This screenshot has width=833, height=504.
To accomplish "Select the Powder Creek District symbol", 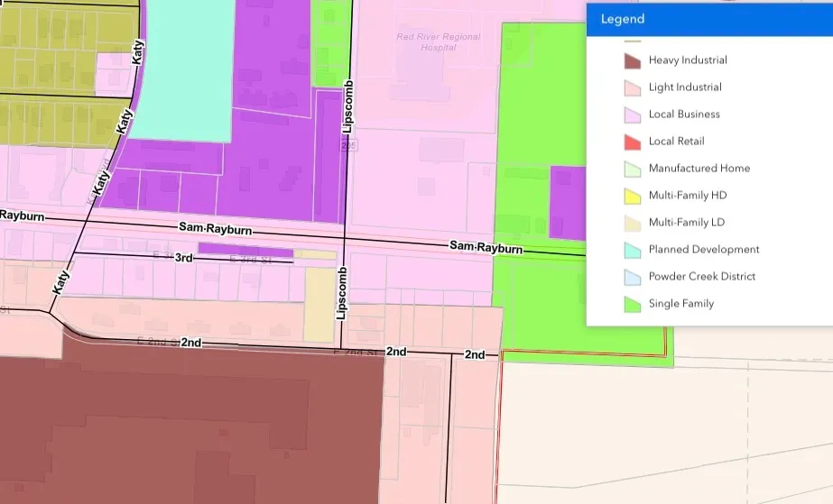I will [x=632, y=277].
